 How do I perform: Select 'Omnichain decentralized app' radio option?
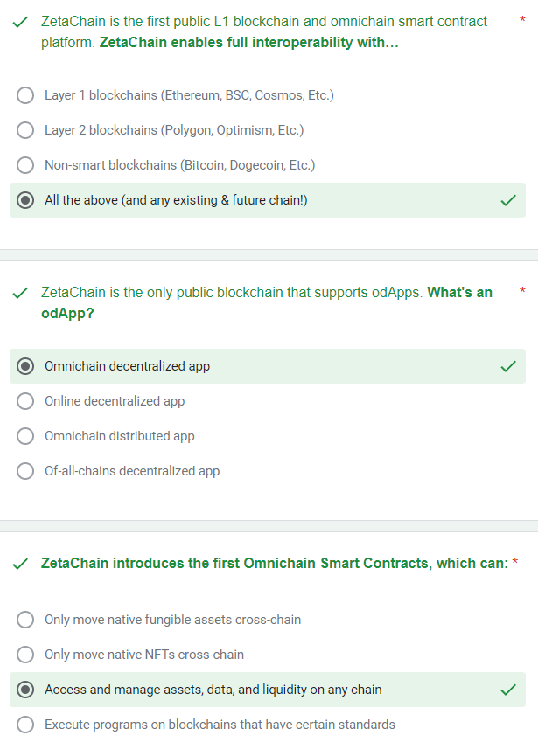point(25,366)
